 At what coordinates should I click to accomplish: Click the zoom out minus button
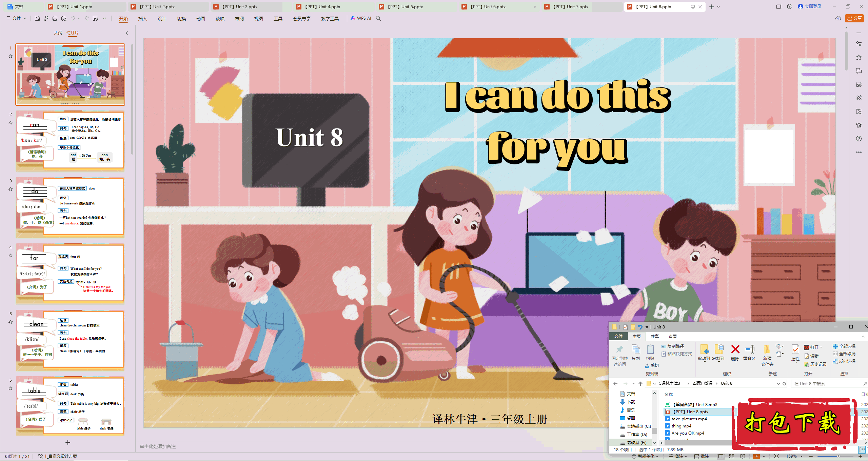(811, 456)
